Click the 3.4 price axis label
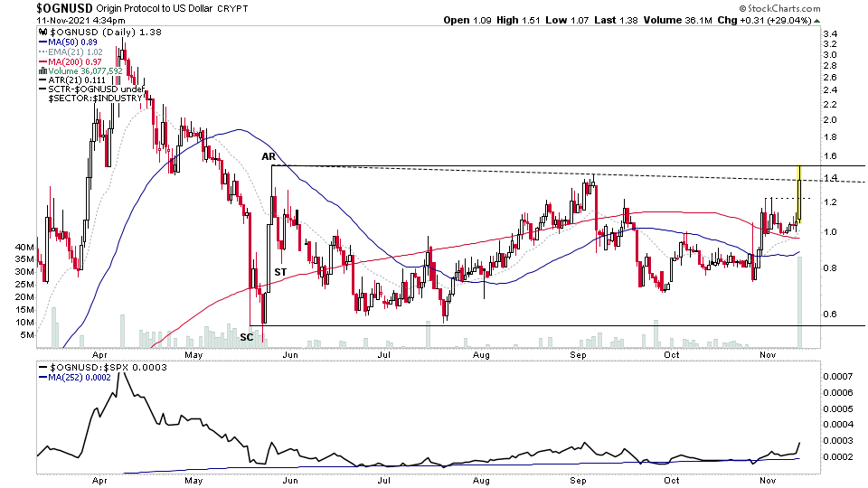Screen dimensions: 868x488 (x=830, y=34)
